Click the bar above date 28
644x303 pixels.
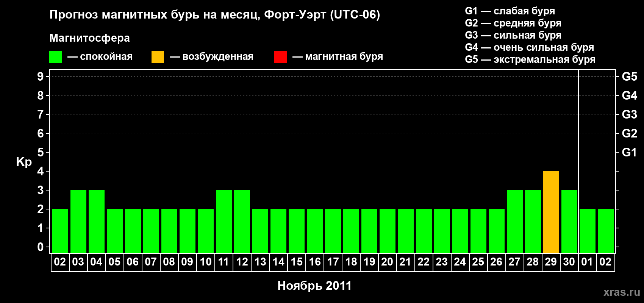[x=533, y=222]
